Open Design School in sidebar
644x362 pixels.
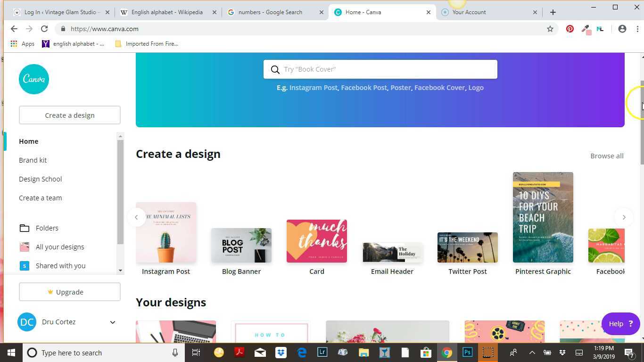click(41, 179)
